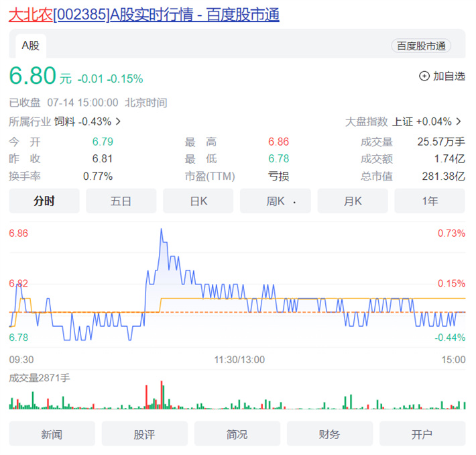Click the 加自选 plus icon
The image size is (476, 455).
coord(424,77)
